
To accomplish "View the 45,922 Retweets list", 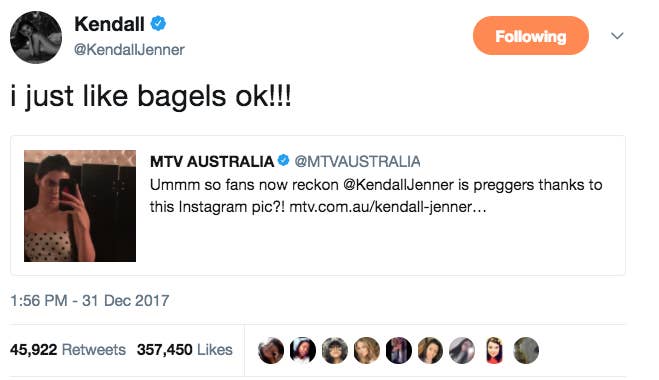I will 68,350.
